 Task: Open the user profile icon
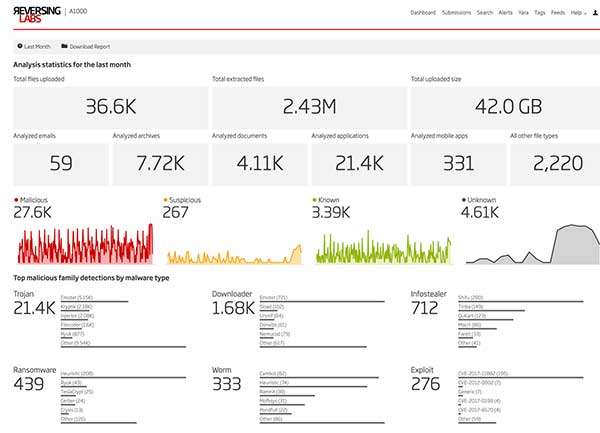tap(596, 13)
